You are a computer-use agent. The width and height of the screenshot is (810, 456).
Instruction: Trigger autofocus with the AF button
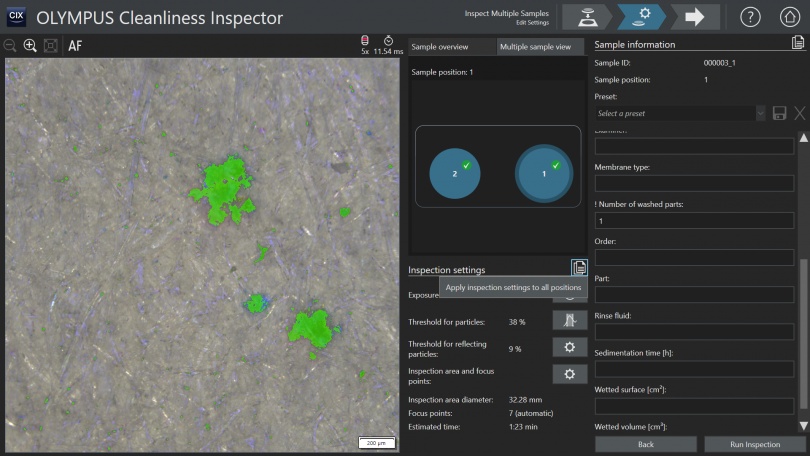tap(75, 46)
